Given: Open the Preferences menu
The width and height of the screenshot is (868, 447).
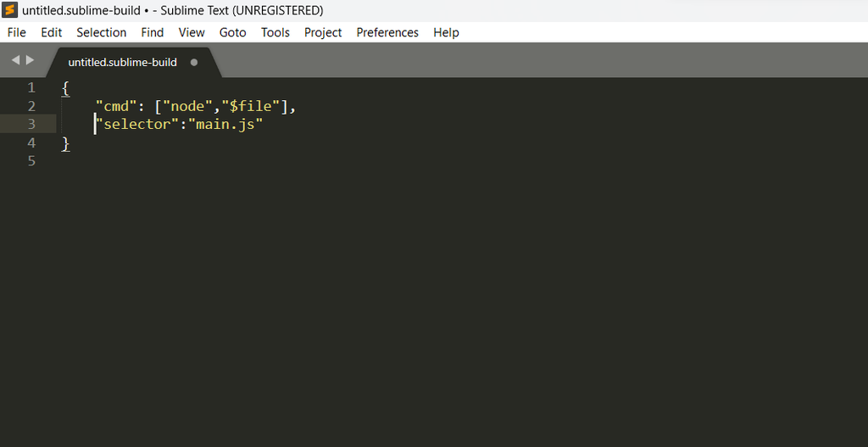Looking at the screenshot, I should click(x=387, y=33).
